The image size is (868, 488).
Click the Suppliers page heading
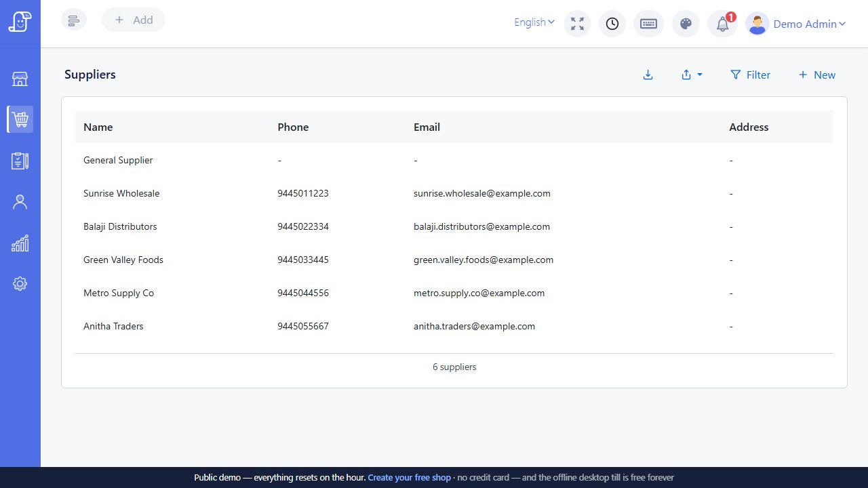[x=90, y=75]
